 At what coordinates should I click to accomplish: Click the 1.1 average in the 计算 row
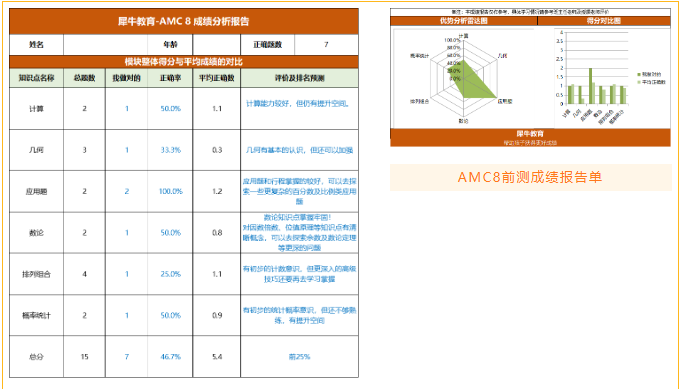(x=217, y=108)
